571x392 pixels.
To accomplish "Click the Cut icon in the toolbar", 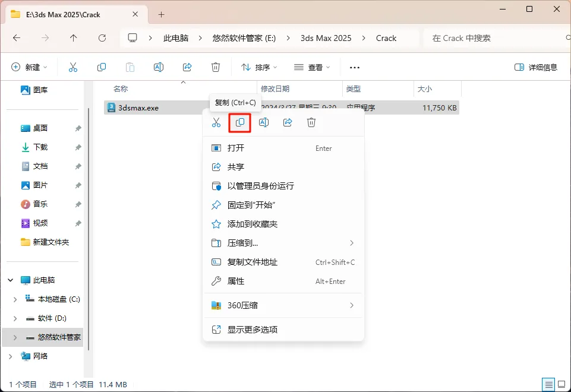I will click(x=73, y=67).
